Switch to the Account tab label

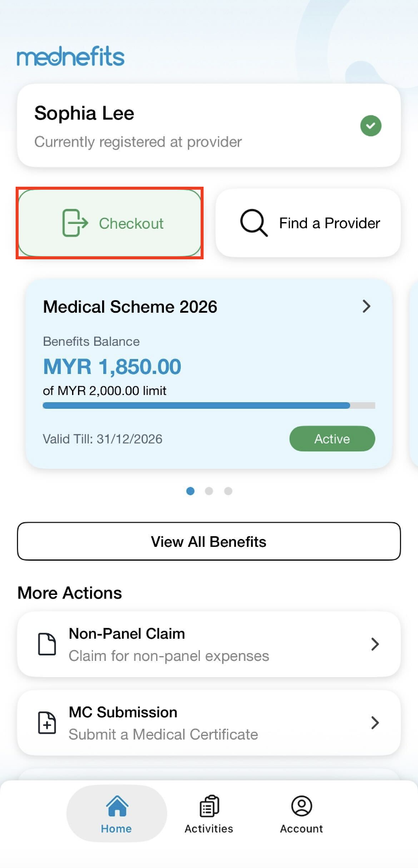tap(301, 829)
